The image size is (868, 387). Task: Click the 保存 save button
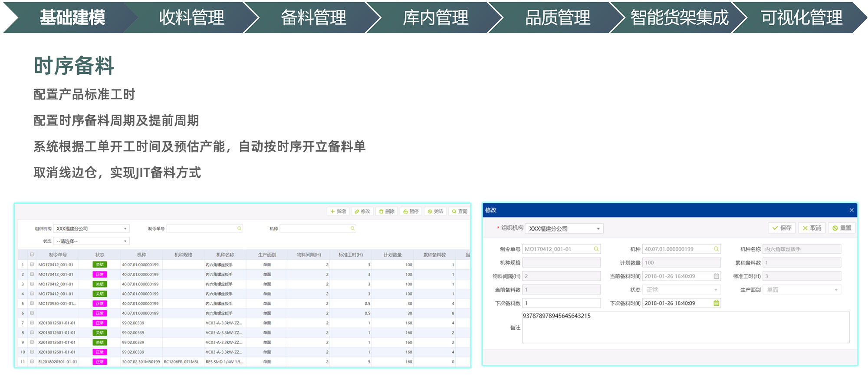(x=782, y=228)
